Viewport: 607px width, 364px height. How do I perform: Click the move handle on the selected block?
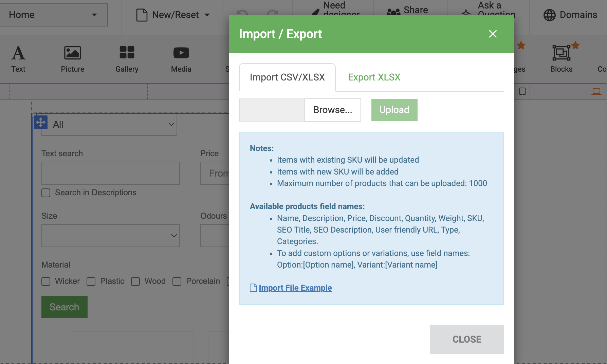click(x=41, y=122)
